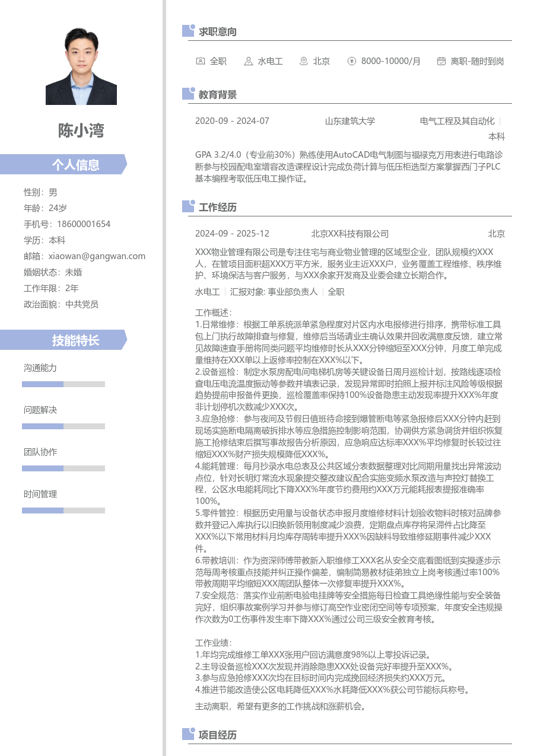This screenshot has height=756, width=534.
Task: Click achievement 3.参与应急抢修
Action: coord(320,678)
